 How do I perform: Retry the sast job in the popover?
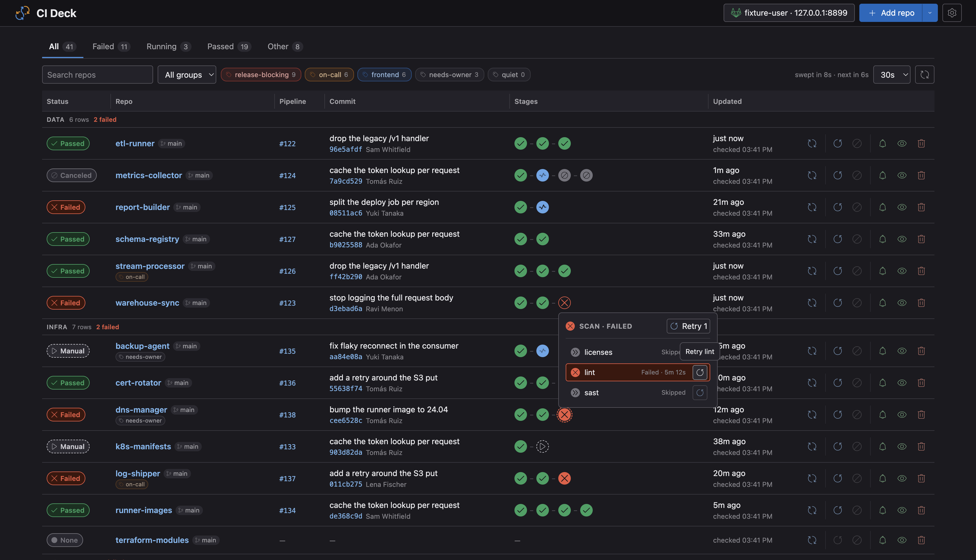[x=699, y=392]
